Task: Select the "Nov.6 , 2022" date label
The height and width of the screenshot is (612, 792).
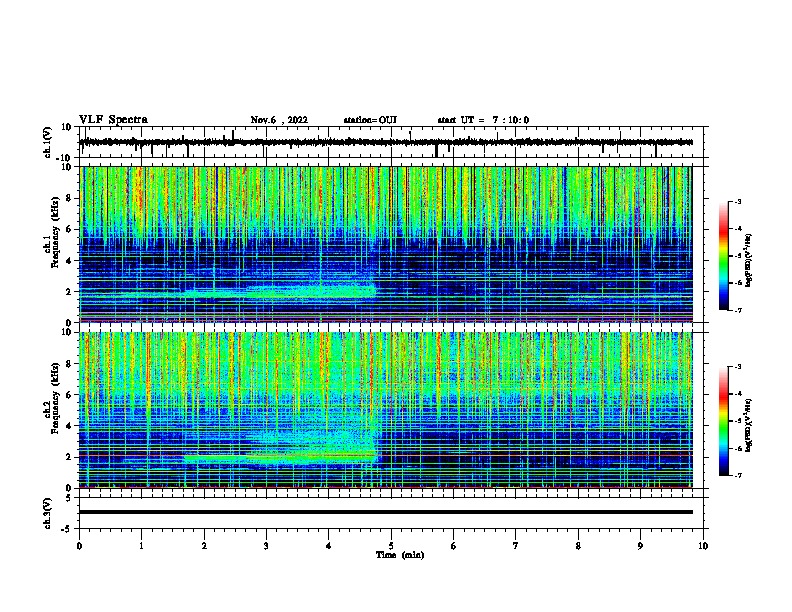Action: (279, 120)
